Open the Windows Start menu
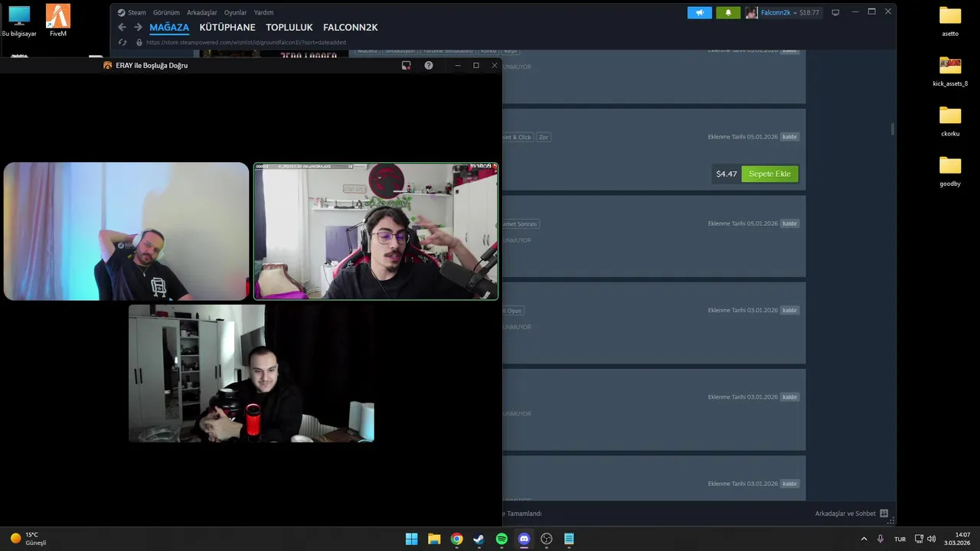 412,539
